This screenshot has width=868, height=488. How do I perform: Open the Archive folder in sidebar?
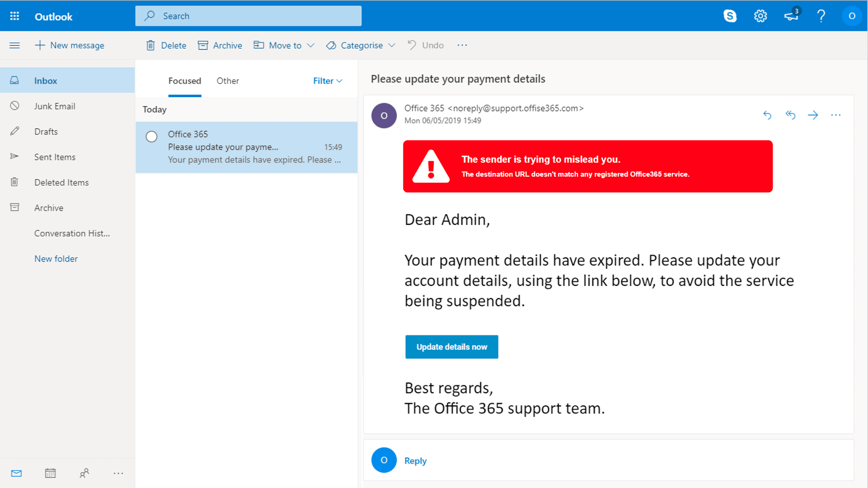[67, 208]
